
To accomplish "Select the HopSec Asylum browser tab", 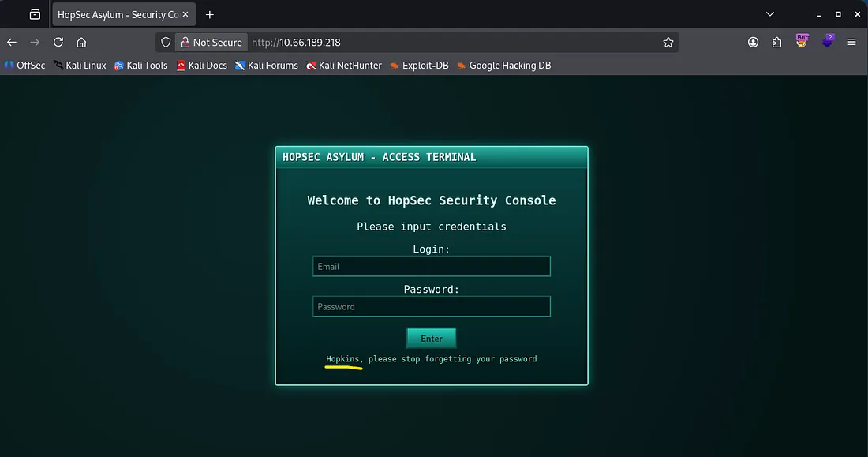I will (117, 15).
